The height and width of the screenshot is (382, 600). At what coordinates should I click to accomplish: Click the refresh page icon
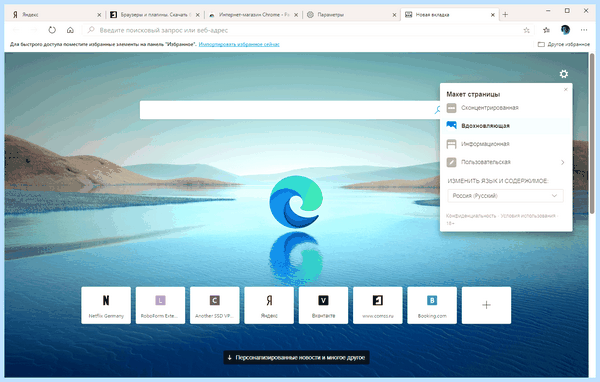click(52, 30)
